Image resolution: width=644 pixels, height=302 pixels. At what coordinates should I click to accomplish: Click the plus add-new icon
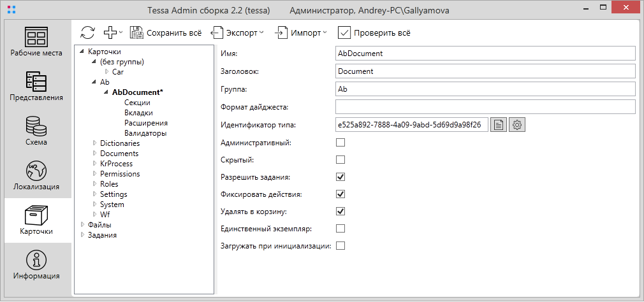(x=111, y=32)
